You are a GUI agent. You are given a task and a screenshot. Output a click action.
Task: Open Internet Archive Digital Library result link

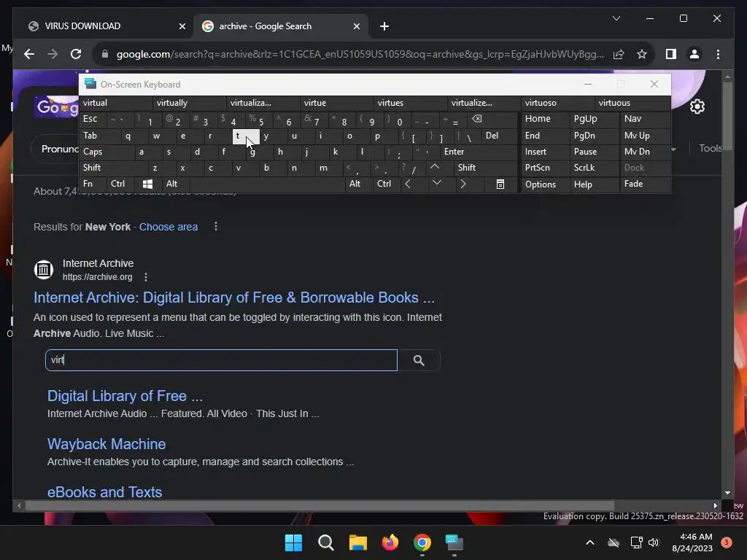click(x=234, y=297)
